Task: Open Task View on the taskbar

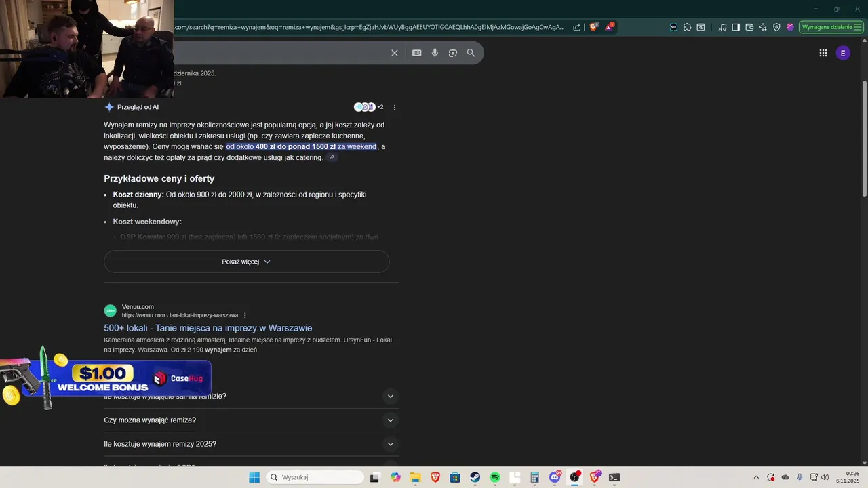Action: click(375, 477)
